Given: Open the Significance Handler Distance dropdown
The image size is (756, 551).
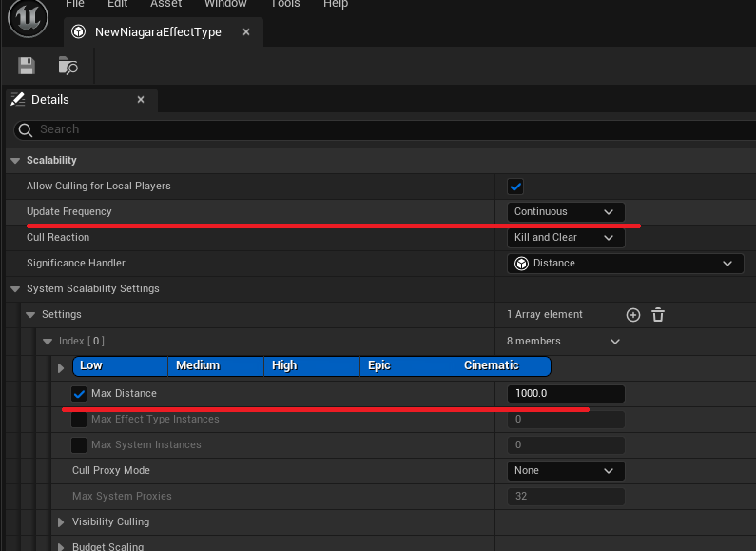Looking at the screenshot, I should pyautogui.click(x=626, y=264).
